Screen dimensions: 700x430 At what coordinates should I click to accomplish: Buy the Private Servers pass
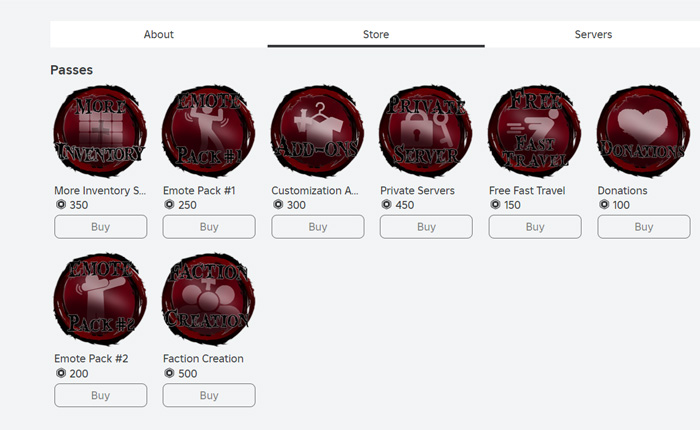click(x=426, y=227)
